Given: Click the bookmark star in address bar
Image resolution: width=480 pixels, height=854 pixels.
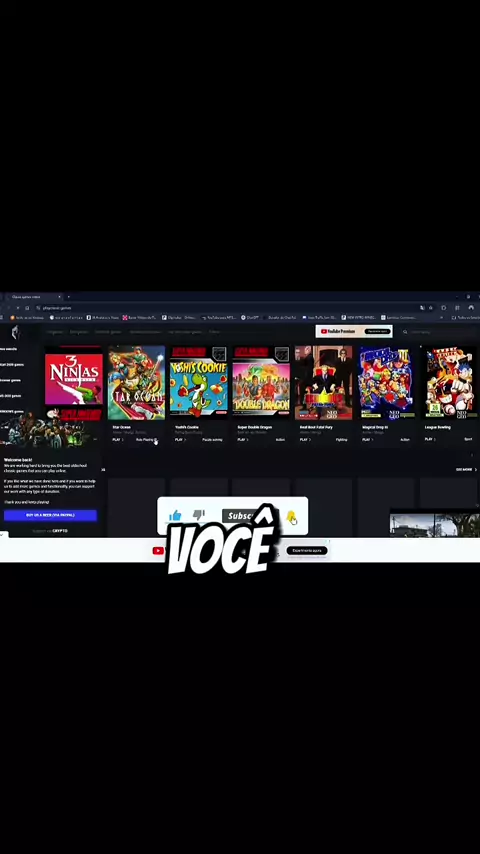Looking at the screenshot, I should [430, 308].
